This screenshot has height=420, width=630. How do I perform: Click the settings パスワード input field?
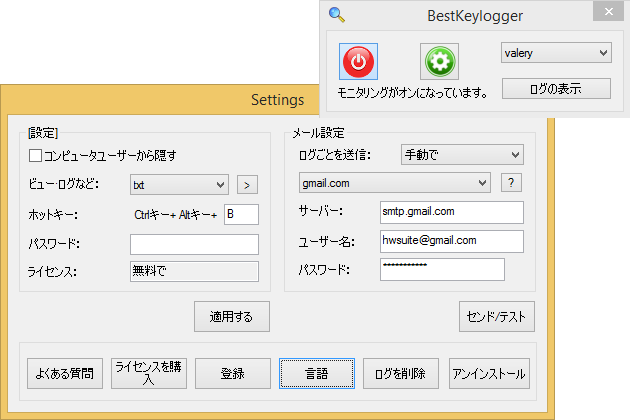coord(194,244)
